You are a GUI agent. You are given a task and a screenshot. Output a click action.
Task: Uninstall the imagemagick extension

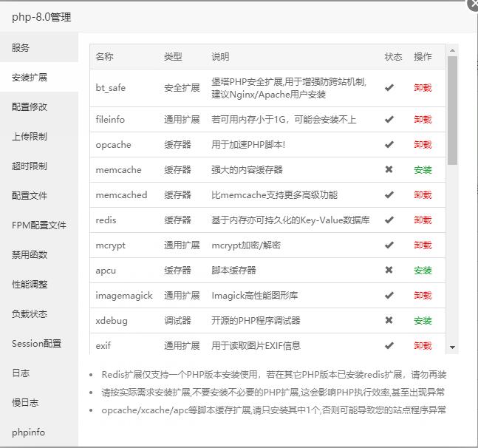point(423,295)
